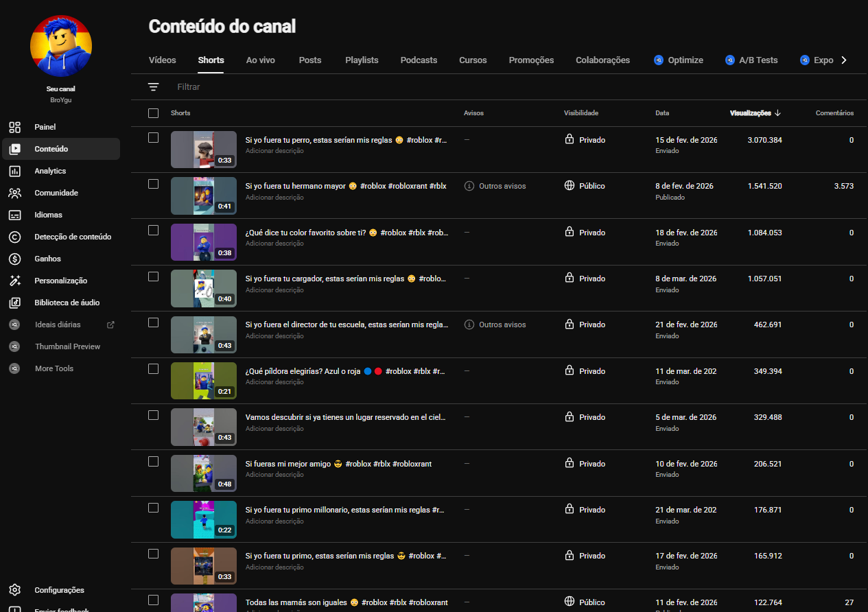Switch to the Colaborações tab
The width and height of the screenshot is (868, 612).
[602, 60]
